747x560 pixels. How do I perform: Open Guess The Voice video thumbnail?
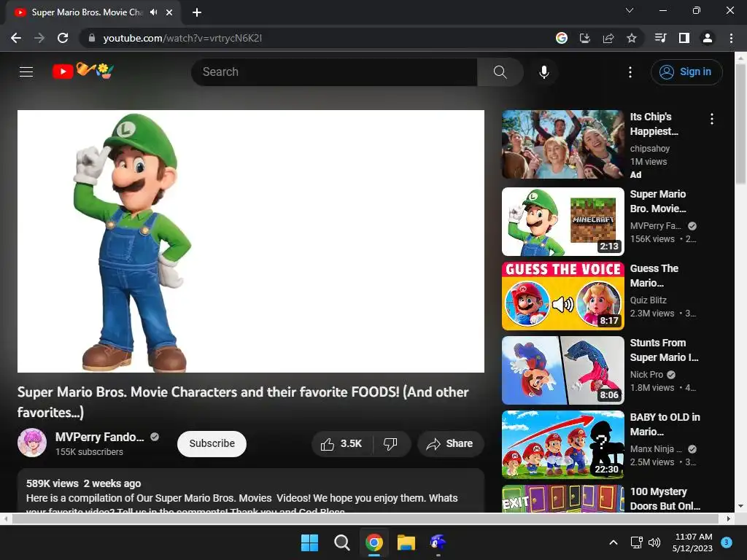pos(562,296)
